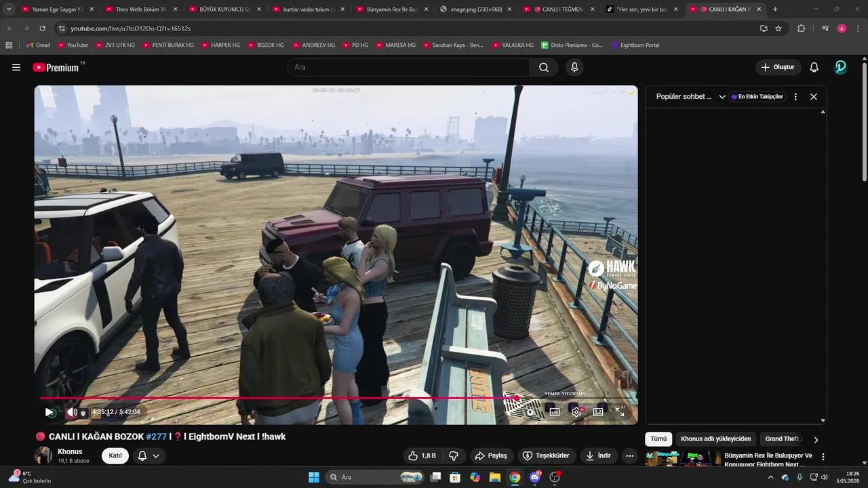Image resolution: width=868 pixels, height=488 pixels.
Task: Toggle subtitles with the captions icon
Action: 554,411
